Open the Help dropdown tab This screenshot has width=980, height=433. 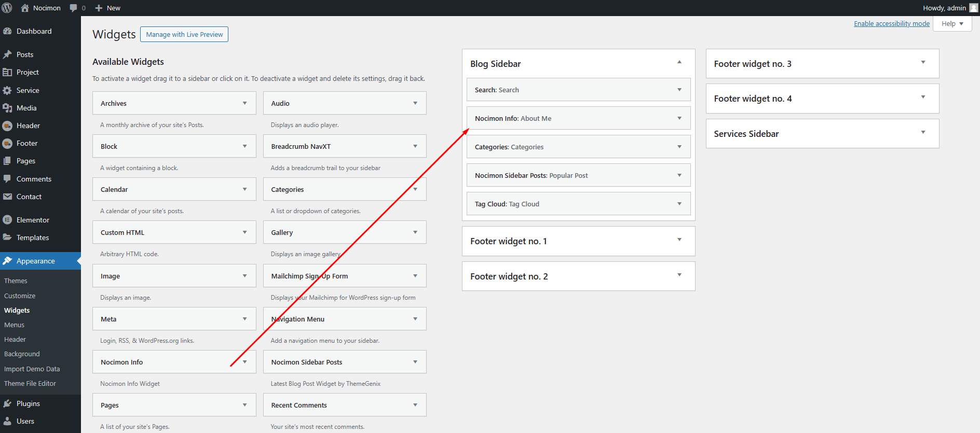(x=952, y=24)
